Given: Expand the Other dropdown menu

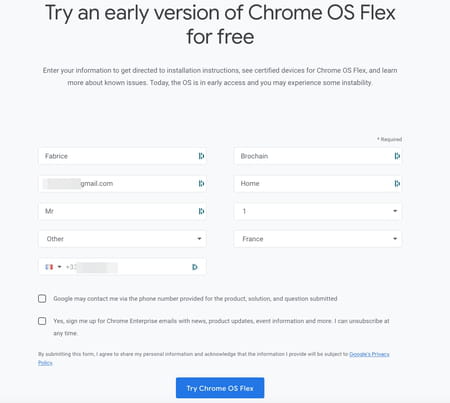Looking at the screenshot, I should click(x=122, y=239).
